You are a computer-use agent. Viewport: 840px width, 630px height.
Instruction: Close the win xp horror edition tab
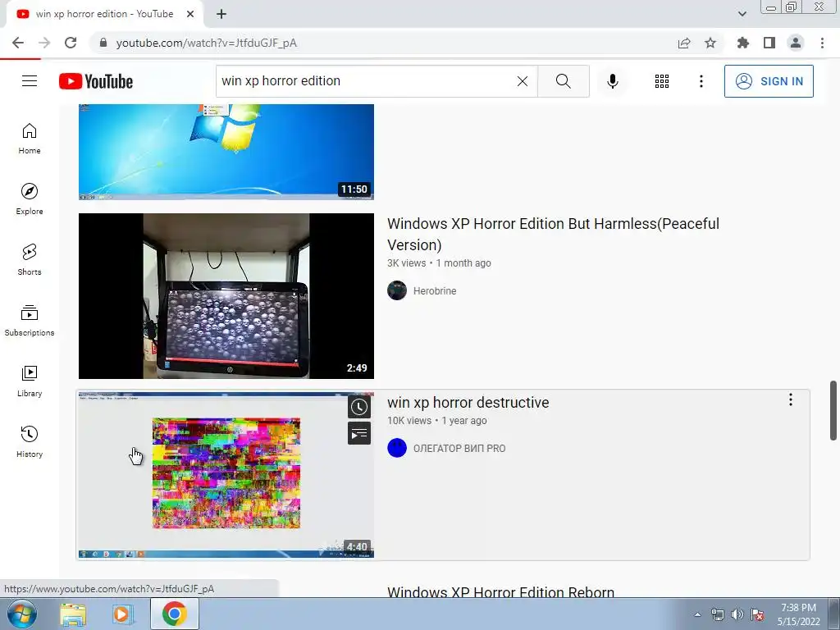pos(190,14)
